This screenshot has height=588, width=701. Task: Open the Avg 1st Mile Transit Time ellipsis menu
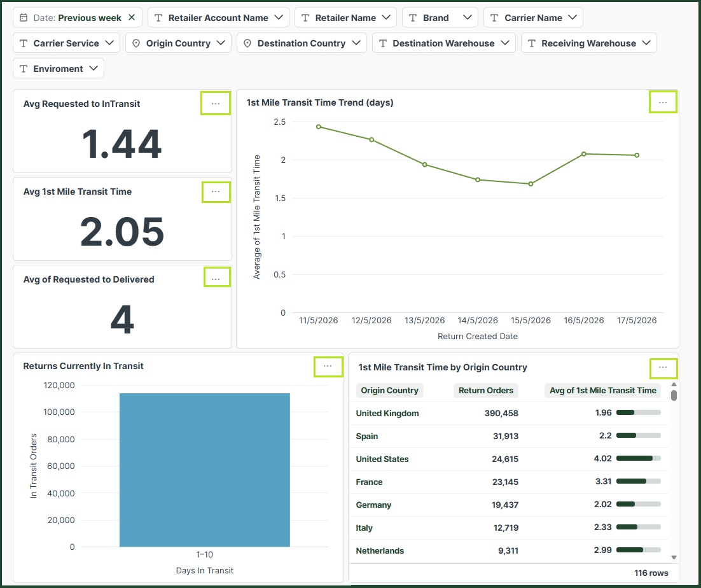[216, 192]
